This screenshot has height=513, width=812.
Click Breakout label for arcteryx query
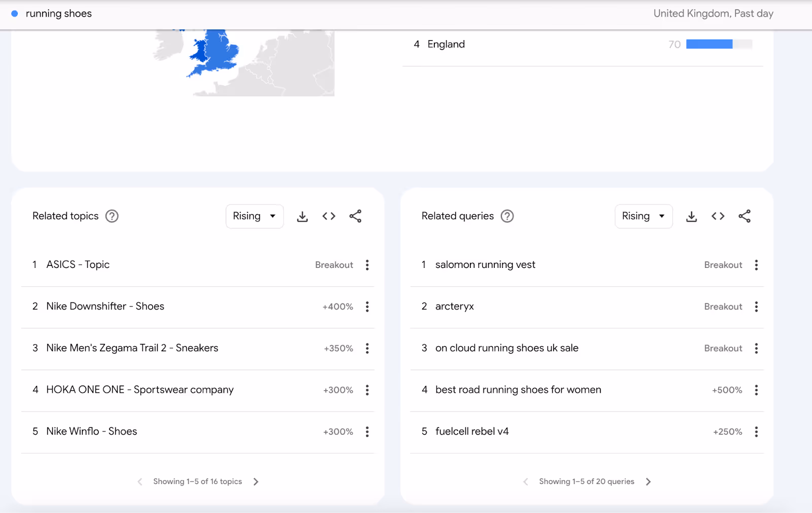point(723,306)
